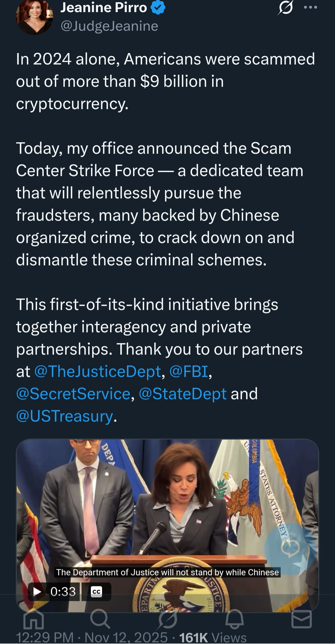Open Grok icon beside the post header
Image resolution: width=335 pixels, height=644 pixels.
pos(285,7)
